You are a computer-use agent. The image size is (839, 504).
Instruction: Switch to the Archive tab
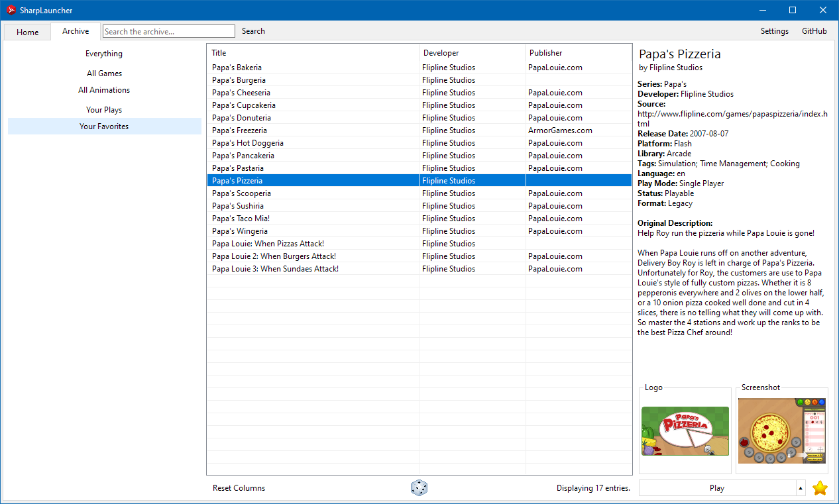coord(76,31)
